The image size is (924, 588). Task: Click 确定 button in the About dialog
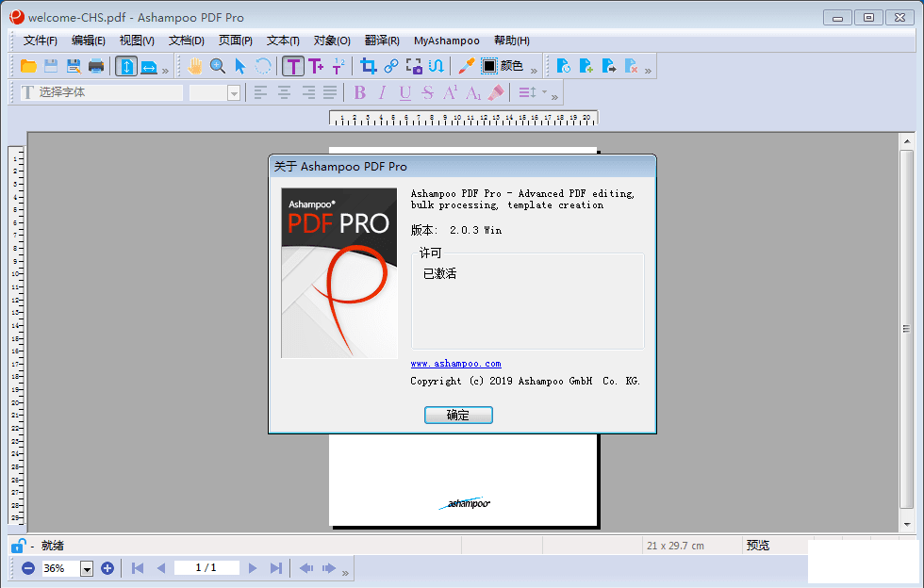(x=458, y=416)
